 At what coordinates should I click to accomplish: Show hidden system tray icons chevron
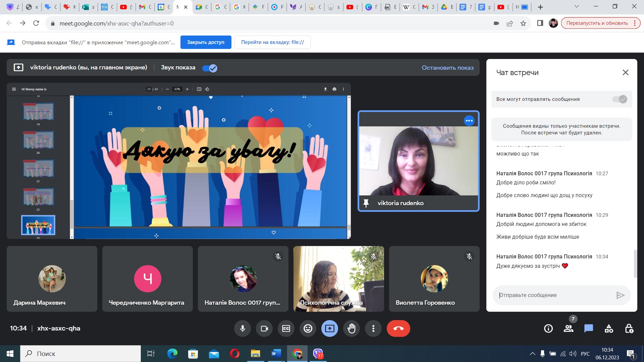click(x=532, y=354)
